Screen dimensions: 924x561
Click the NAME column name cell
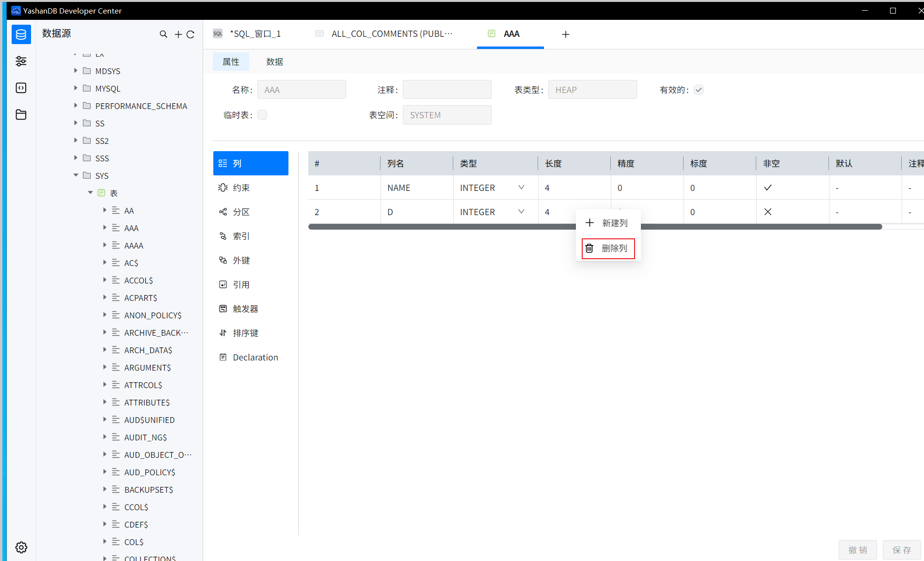(417, 187)
